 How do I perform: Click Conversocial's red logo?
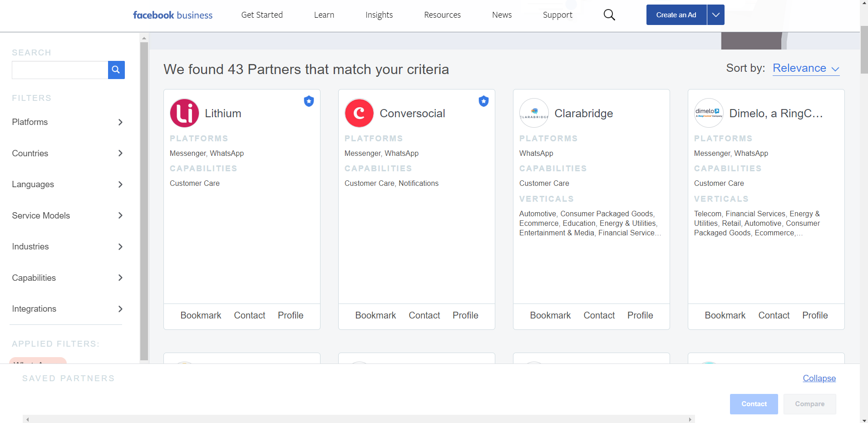(359, 113)
